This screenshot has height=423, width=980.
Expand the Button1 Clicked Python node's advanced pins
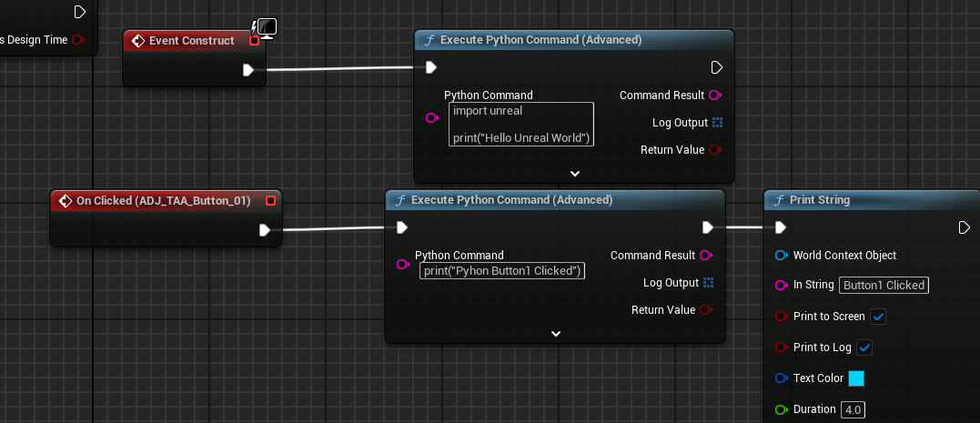point(556,334)
